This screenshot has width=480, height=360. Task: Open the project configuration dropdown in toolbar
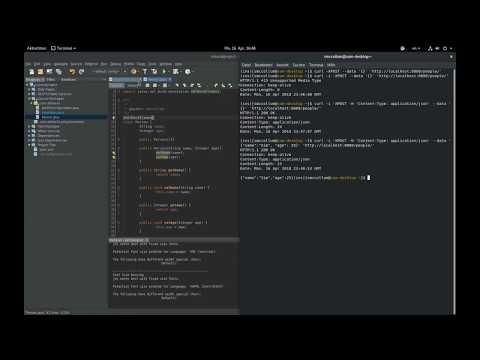point(109,71)
